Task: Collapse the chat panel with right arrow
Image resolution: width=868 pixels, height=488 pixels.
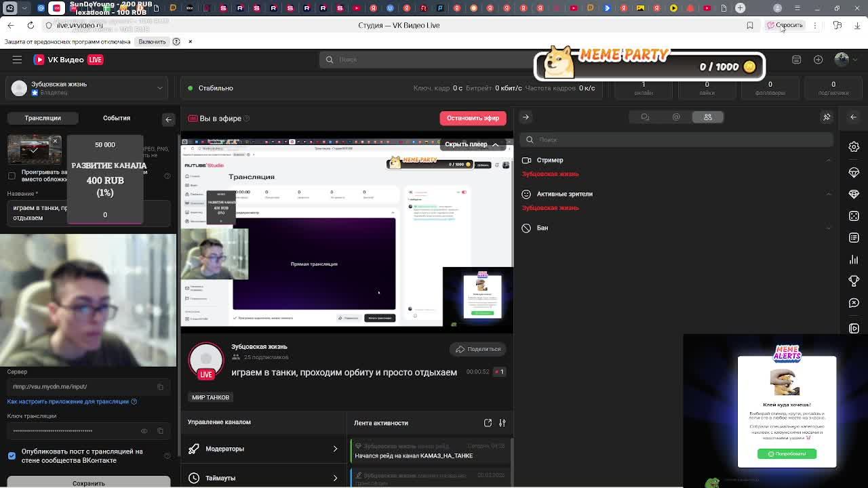Action: coord(526,117)
